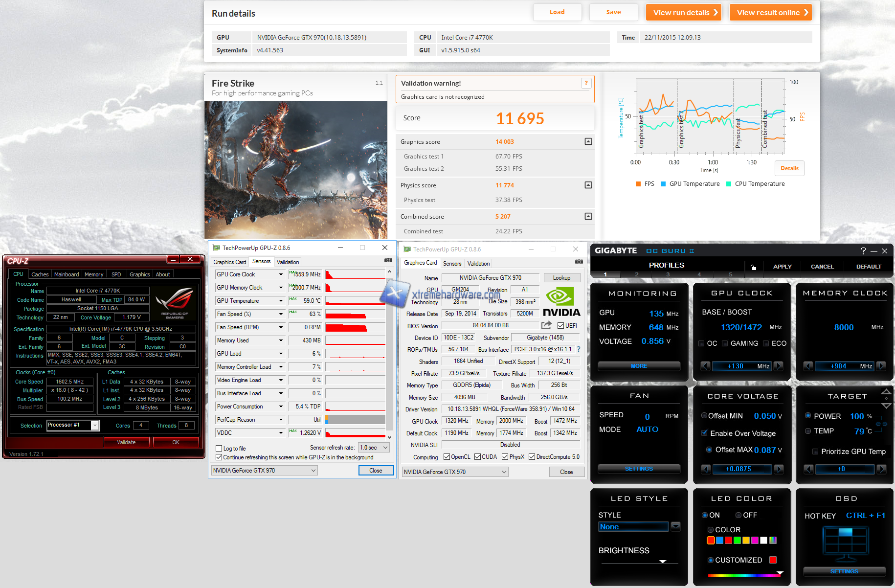The width and height of the screenshot is (895, 588).
Task: Switch to CPU-Z Mainboard tab
Action: click(67, 274)
